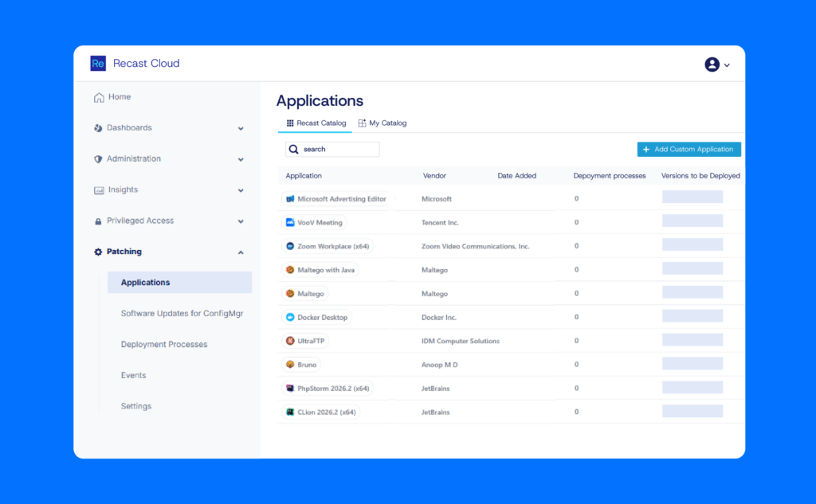Screen dimensions: 816x504
Task: Click the Recast Cloud logo icon
Action: tap(98, 64)
